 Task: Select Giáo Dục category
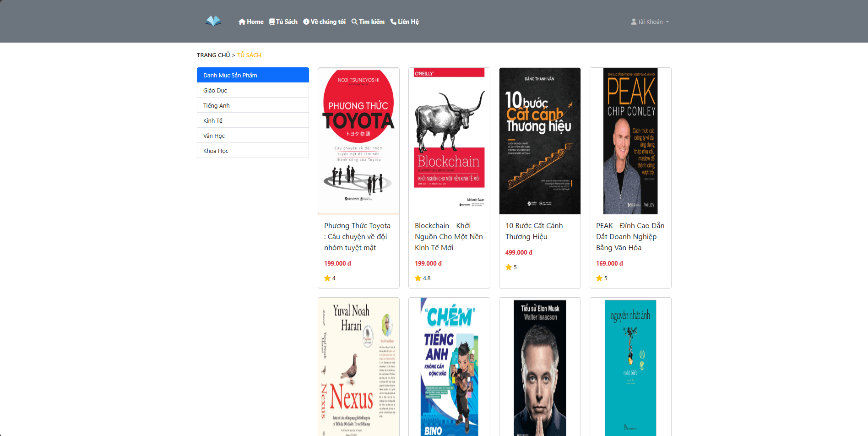(253, 90)
